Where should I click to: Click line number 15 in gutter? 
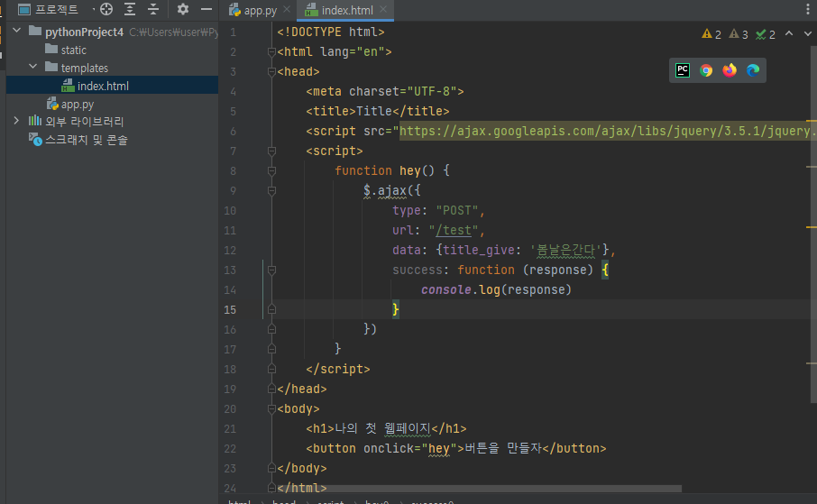230,310
